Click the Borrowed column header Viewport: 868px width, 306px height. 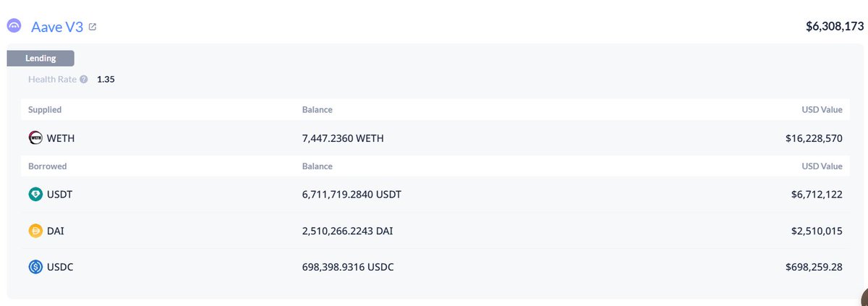(x=47, y=166)
